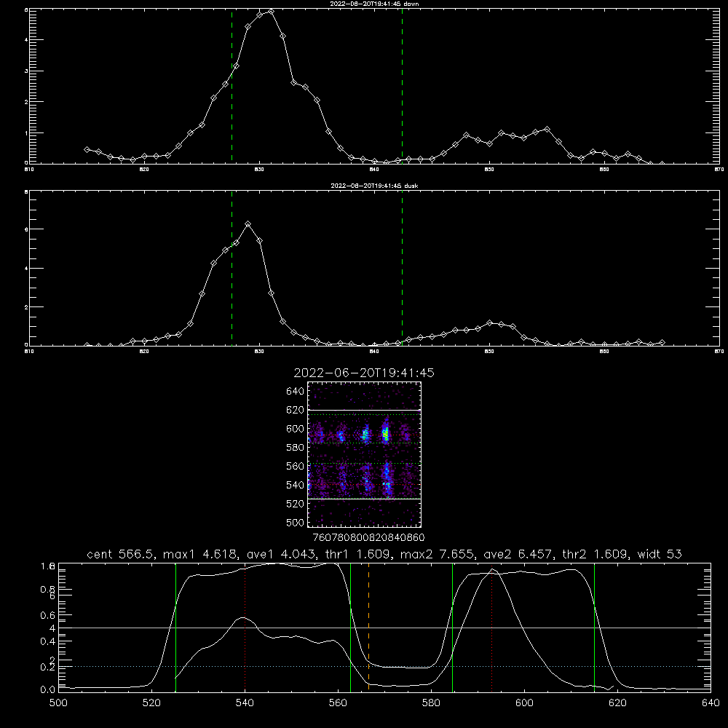Select the spectral image thumbnail
728x728 pixels.
365,454
